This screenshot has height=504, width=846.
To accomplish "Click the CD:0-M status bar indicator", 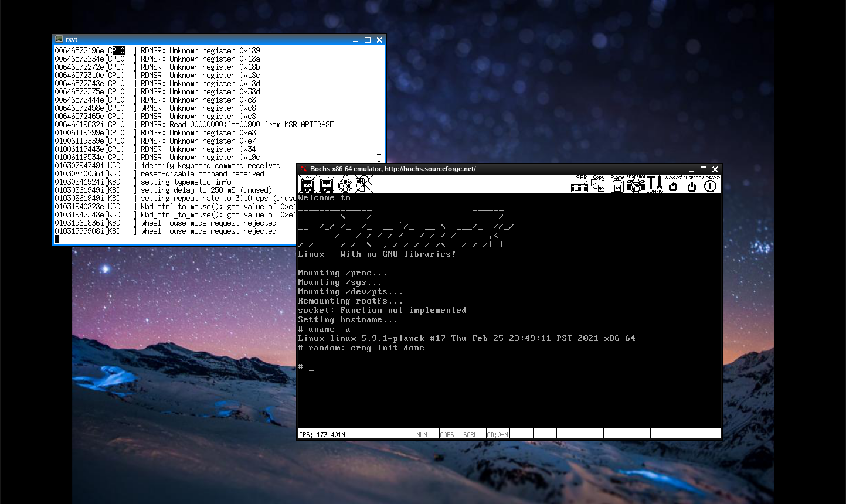I will [497, 434].
